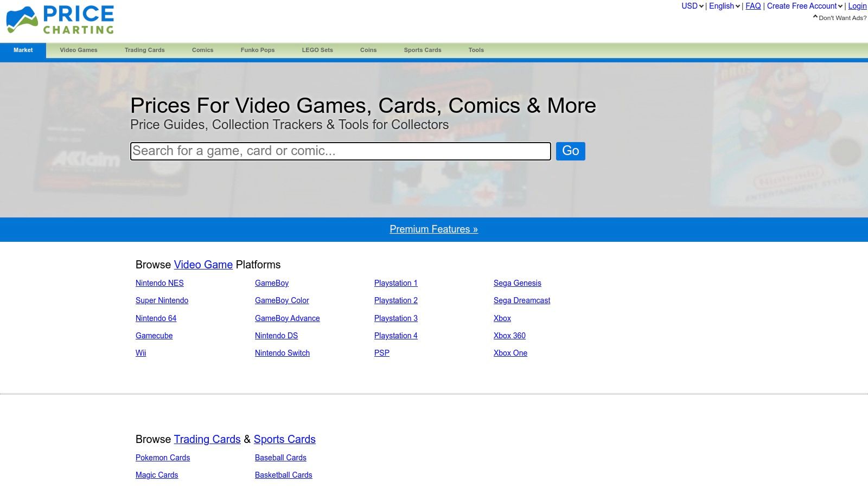Screen dimensions: 868x488
Task: Expand the English language selector
Action: pyautogui.click(x=724, y=6)
